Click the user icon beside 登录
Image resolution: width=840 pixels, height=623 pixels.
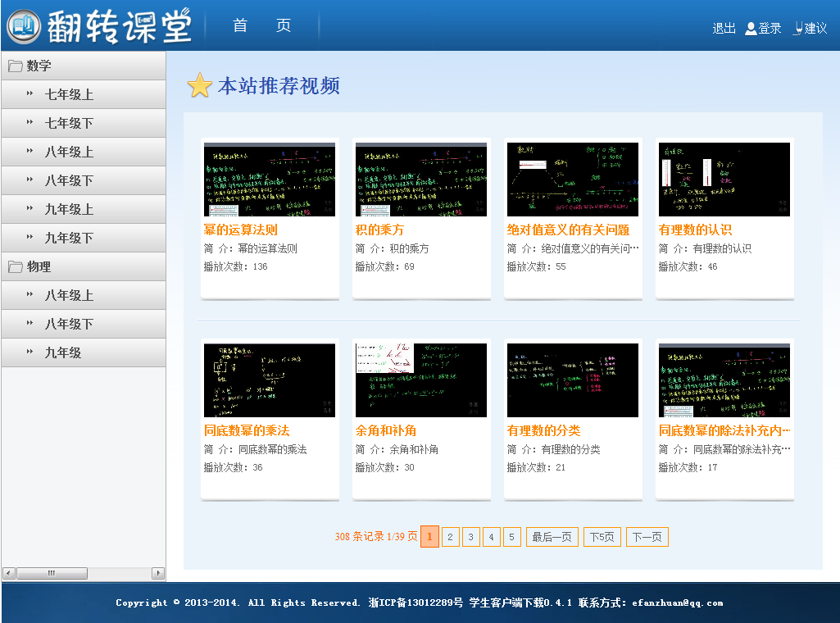[x=751, y=29]
